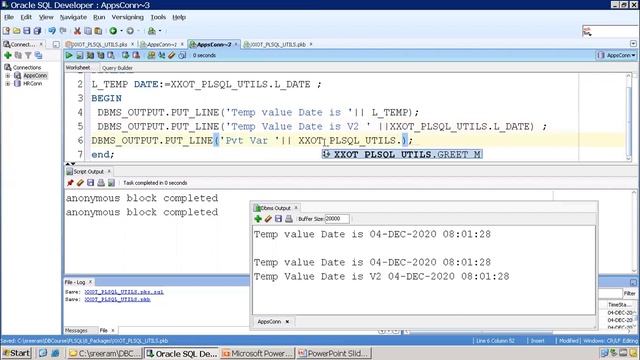
Task: Open the SQL Worksheet icon's dropdown arrow
Action: coord(160,31)
